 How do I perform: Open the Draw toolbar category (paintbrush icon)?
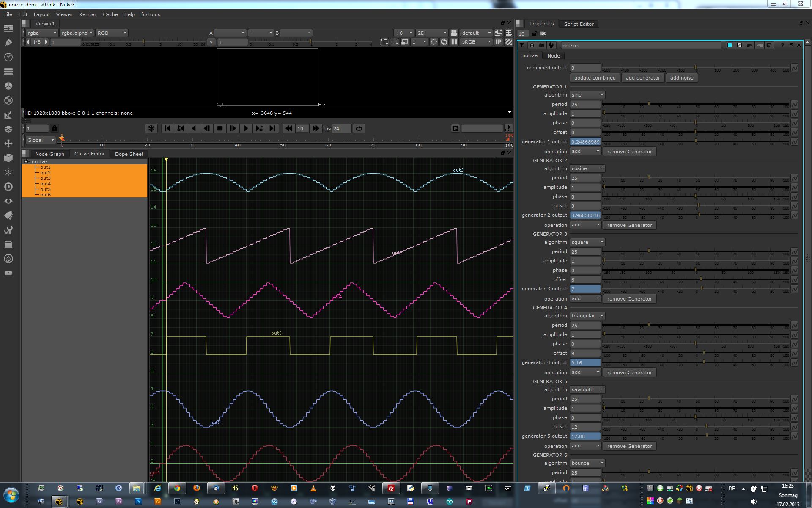point(8,42)
